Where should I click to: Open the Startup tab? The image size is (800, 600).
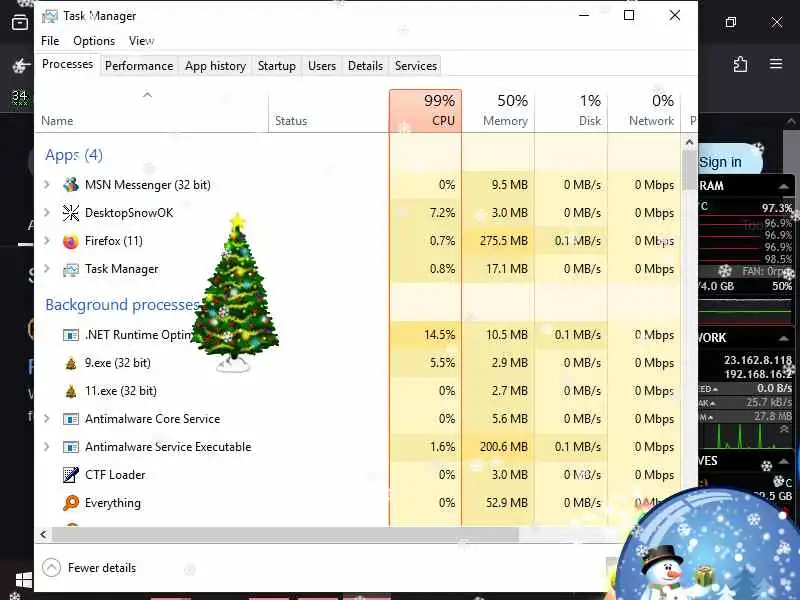277,66
